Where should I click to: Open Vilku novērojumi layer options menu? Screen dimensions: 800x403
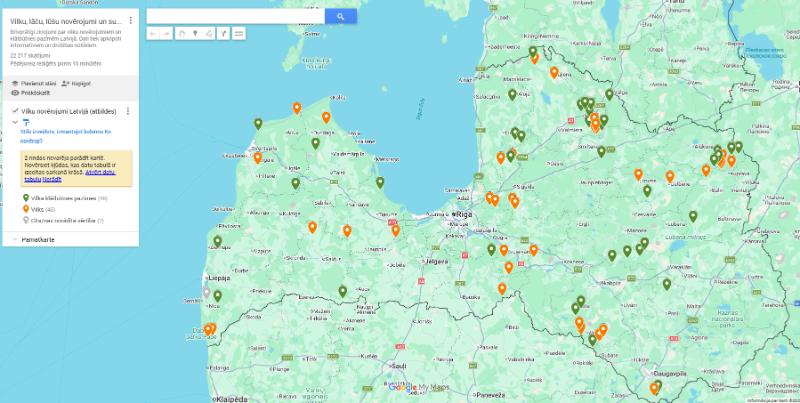pyautogui.click(x=128, y=111)
